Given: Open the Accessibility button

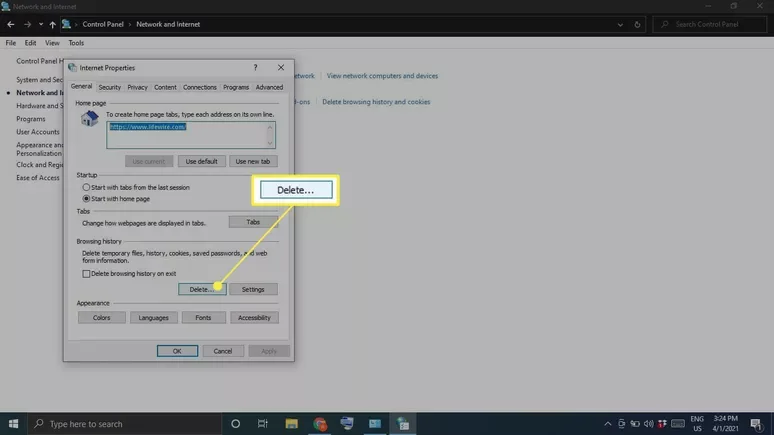Looking at the screenshot, I should (254, 318).
